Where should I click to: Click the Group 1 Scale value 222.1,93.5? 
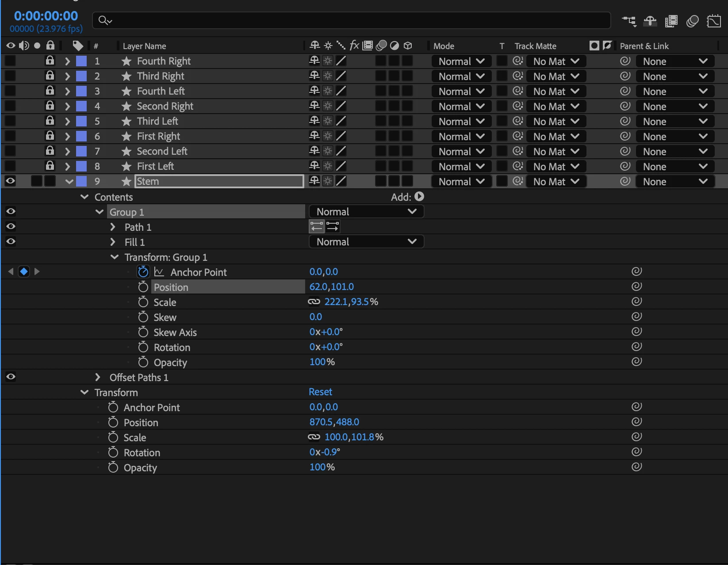pos(347,302)
